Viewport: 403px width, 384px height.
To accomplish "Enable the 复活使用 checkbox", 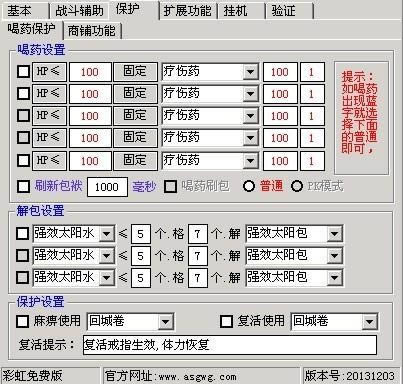I will pos(226,322).
